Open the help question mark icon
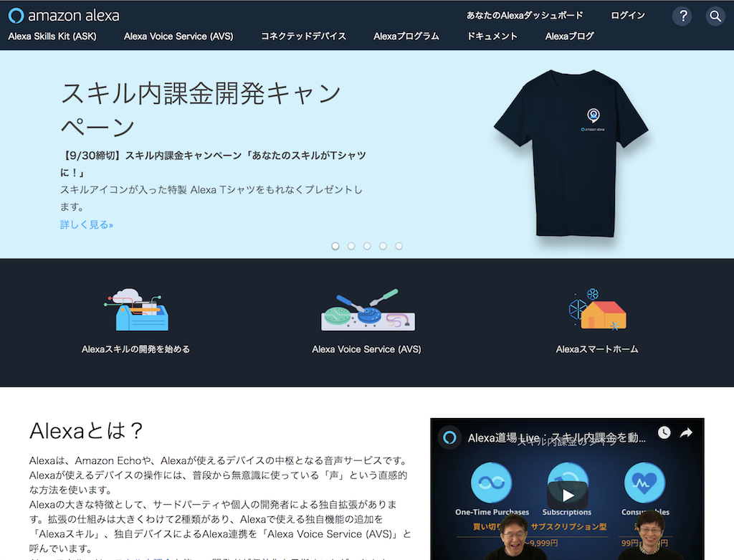 click(682, 16)
